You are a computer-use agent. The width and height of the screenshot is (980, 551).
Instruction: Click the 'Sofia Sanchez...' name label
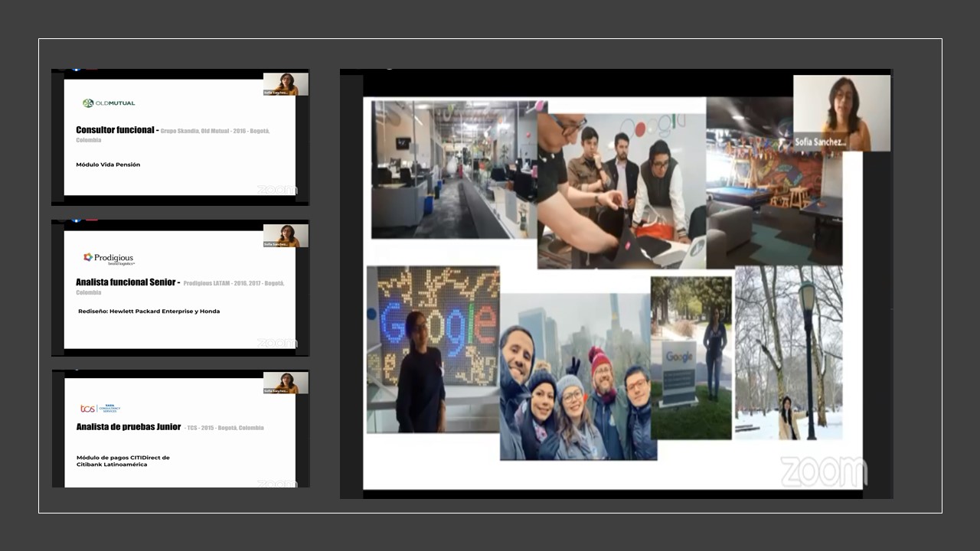tap(822, 142)
